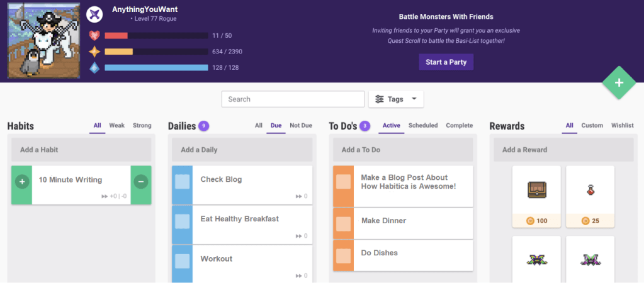Click the red heart health icon
Image resolution: width=644 pixels, height=283 pixels.
click(94, 35)
